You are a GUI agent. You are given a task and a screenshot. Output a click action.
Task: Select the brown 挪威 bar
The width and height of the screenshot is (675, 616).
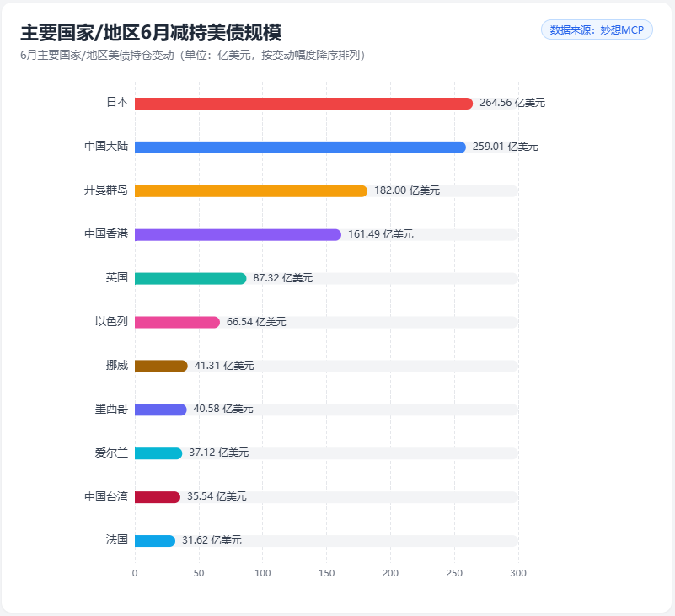pyautogui.click(x=161, y=366)
